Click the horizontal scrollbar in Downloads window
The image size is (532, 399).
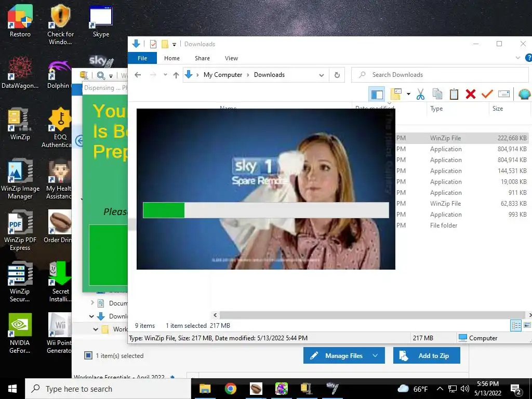(372, 315)
